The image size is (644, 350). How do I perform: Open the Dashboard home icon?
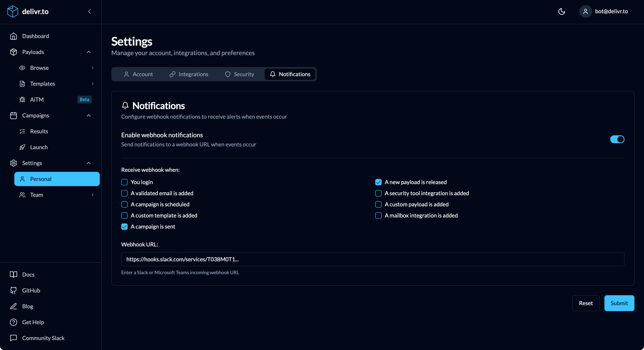(x=14, y=36)
